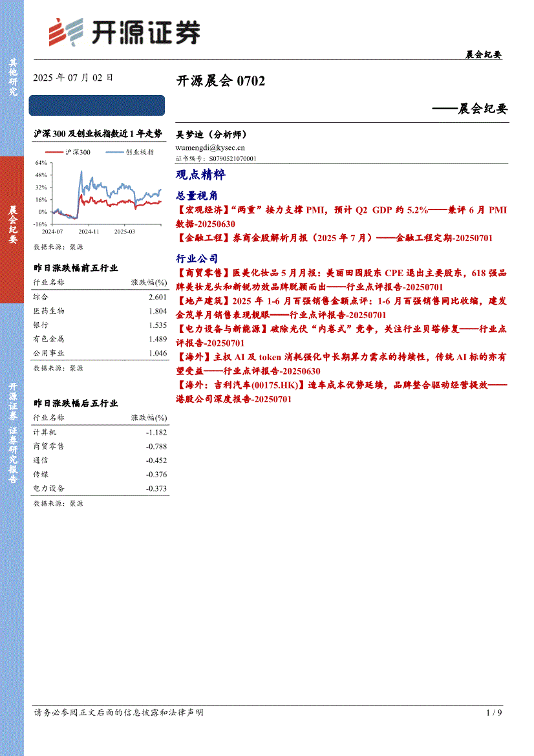Click the 沪深300及创业板指数近1年走势 chart title

[98, 134]
